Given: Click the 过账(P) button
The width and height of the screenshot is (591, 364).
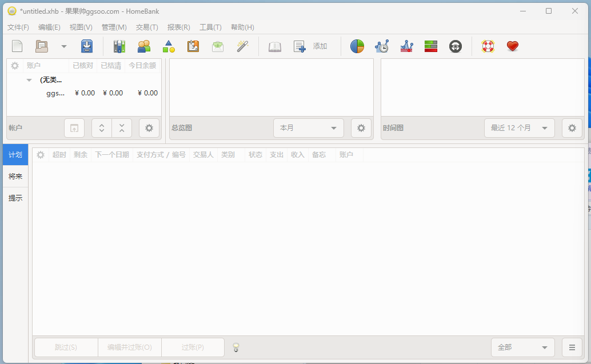Looking at the screenshot, I should click(x=193, y=347).
